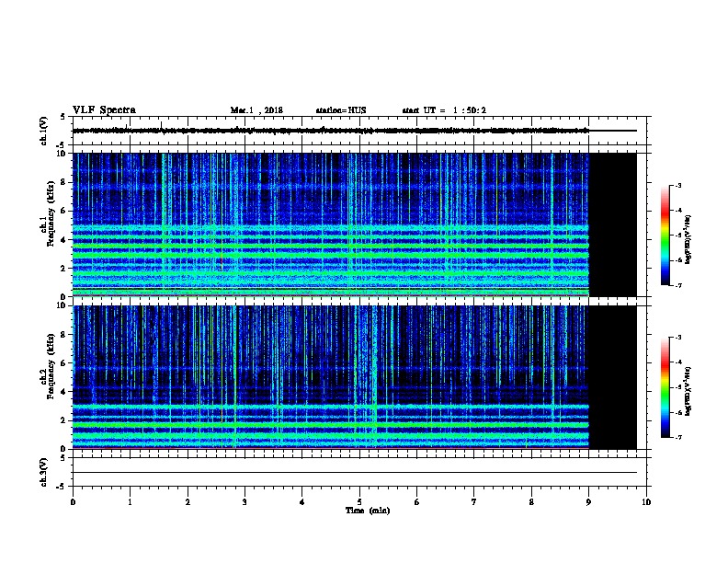The image size is (728, 563).
Task: Click the time axis tick label "4"
Action: (x=302, y=502)
